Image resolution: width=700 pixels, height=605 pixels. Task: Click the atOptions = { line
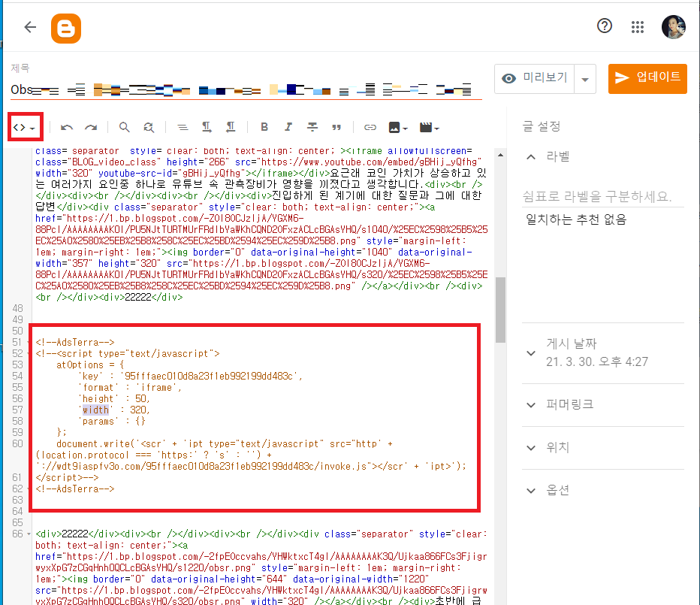[x=90, y=365]
